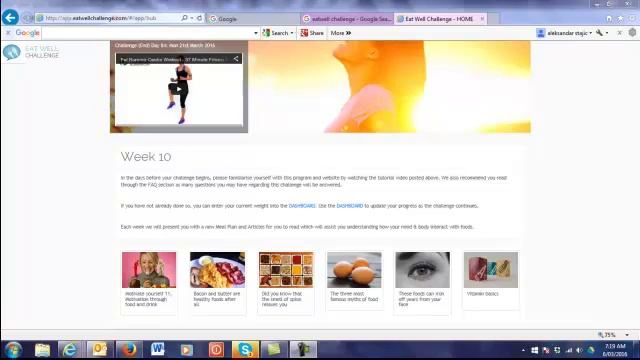
Task: Launch Firefox from the taskbar
Action: (128, 350)
